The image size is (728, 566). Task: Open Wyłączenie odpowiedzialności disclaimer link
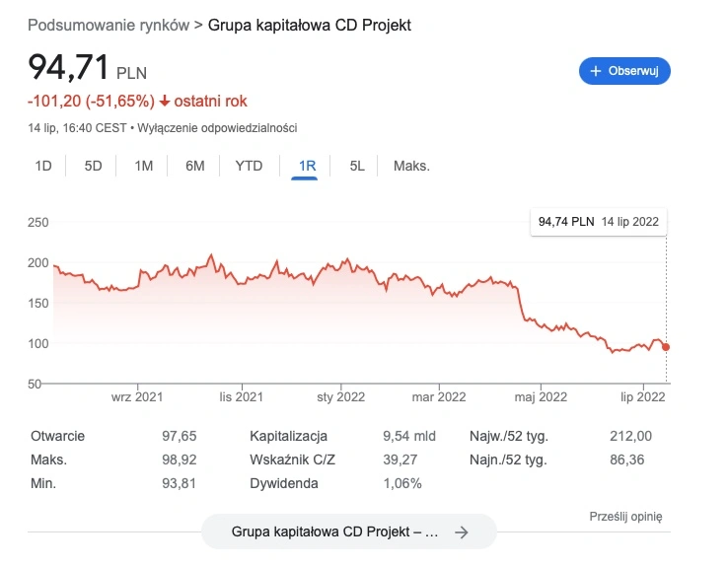[217, 128]
